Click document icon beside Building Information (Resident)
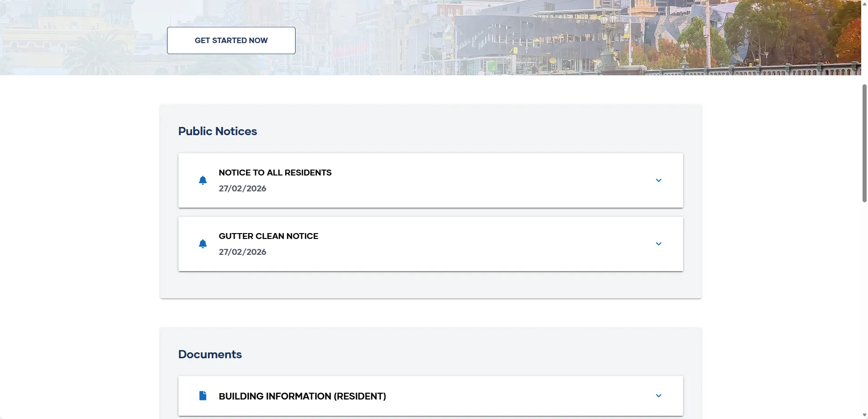Viewport: 868px width, 419px height. pos(203,396)
